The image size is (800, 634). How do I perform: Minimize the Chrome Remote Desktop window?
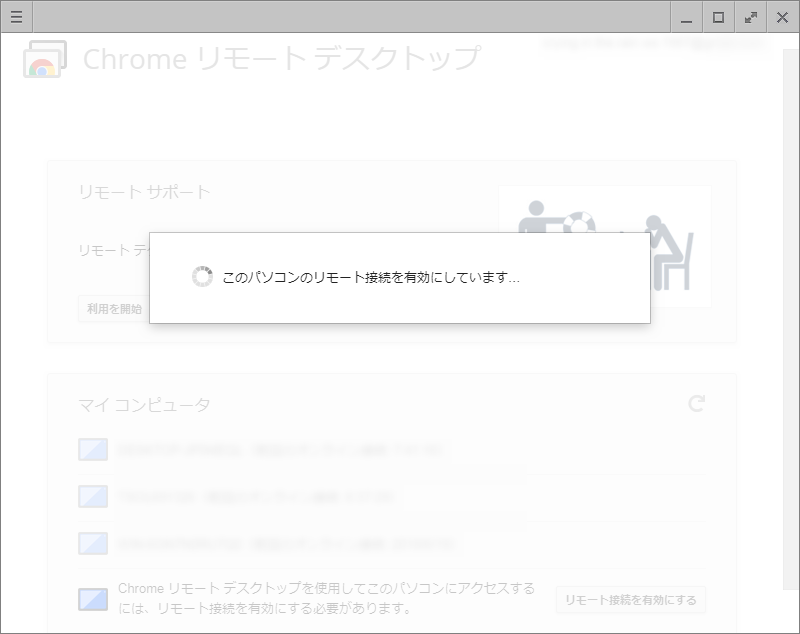point(686,17)
